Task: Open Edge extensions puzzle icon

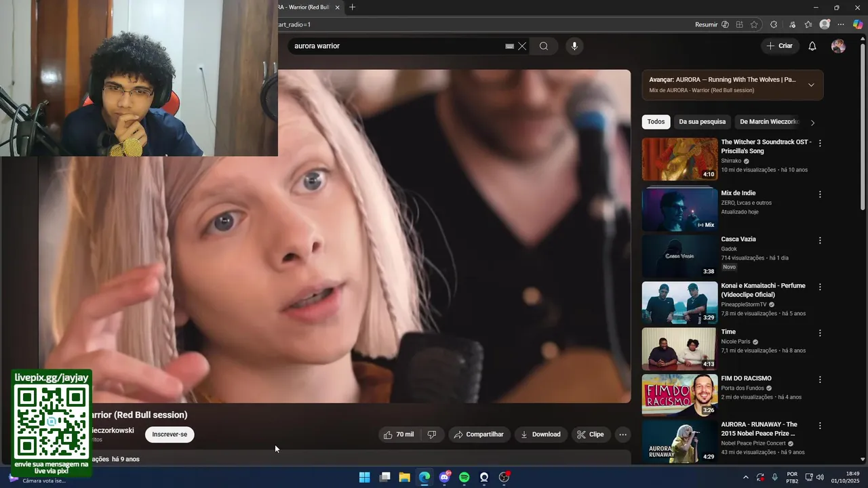Action: 774,24
